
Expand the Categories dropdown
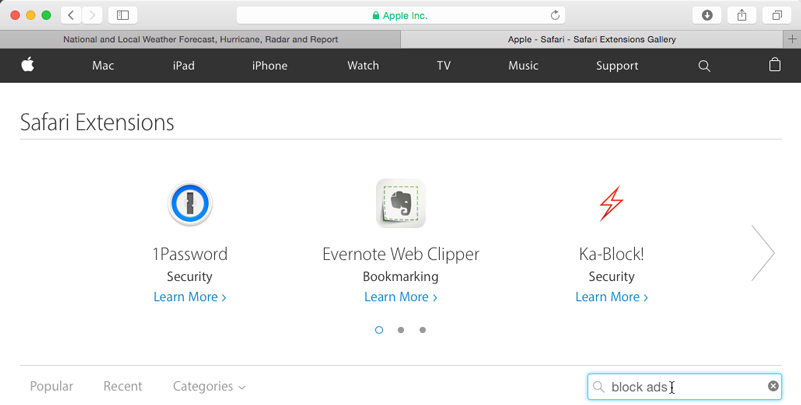[209, 387]
